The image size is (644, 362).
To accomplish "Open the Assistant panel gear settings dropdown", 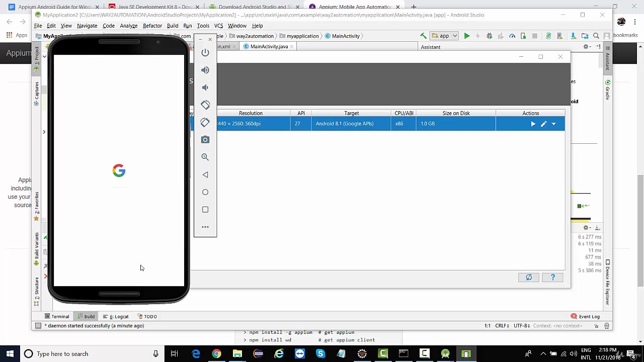I will click(587, 47).
